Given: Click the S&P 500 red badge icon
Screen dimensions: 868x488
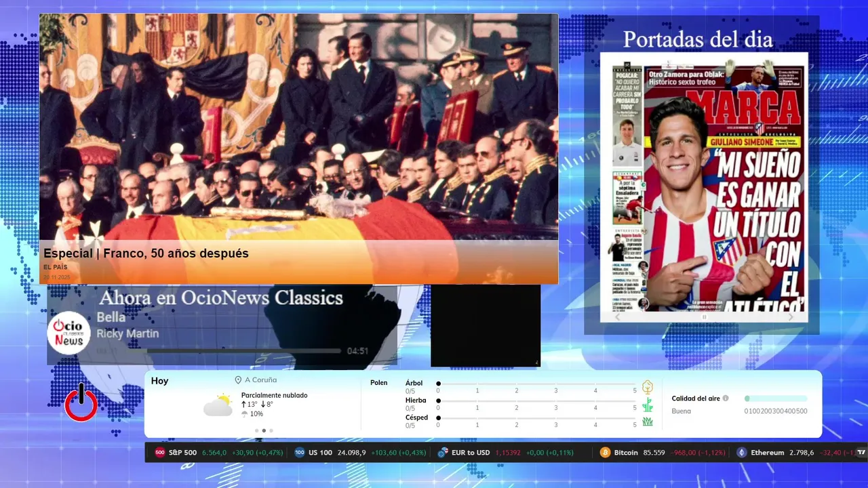Looking at the screenshot, I should [160, 453].
